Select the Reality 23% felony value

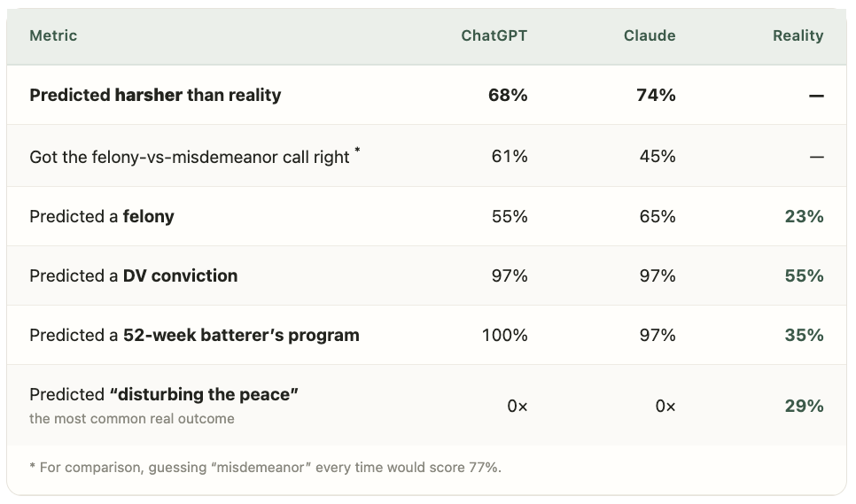804,216
